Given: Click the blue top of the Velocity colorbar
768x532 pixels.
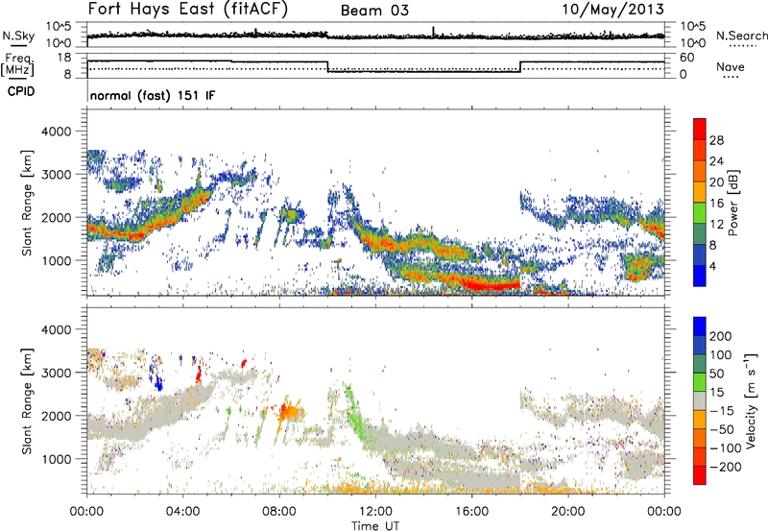Looking at the screenshot, I should pos(700,326).
